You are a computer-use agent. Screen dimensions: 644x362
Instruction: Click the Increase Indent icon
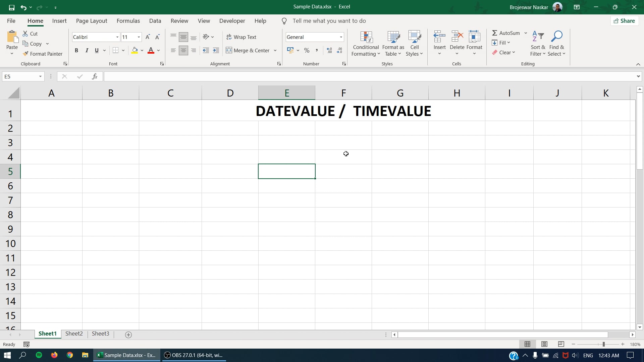pos(216,50)
